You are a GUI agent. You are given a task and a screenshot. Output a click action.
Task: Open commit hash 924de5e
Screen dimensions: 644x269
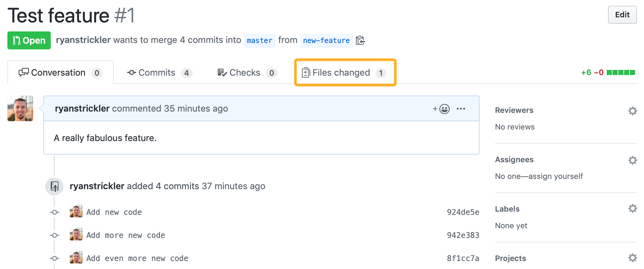(x=463, y=212)
